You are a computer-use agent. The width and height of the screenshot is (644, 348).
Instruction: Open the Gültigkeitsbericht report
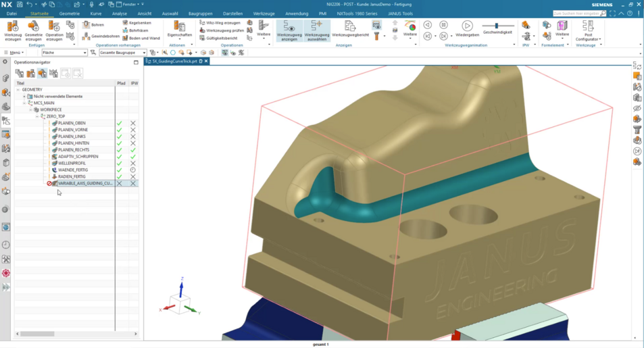pos(218,38)
